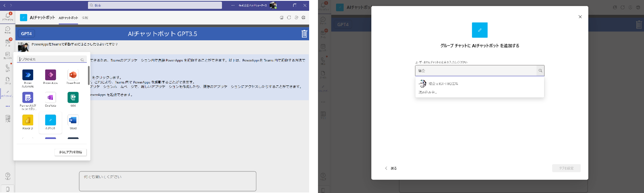The image size is (644, 193).
Task: Click the タブを設定 button
Action: pyautogui.click(x=566, y=168)
